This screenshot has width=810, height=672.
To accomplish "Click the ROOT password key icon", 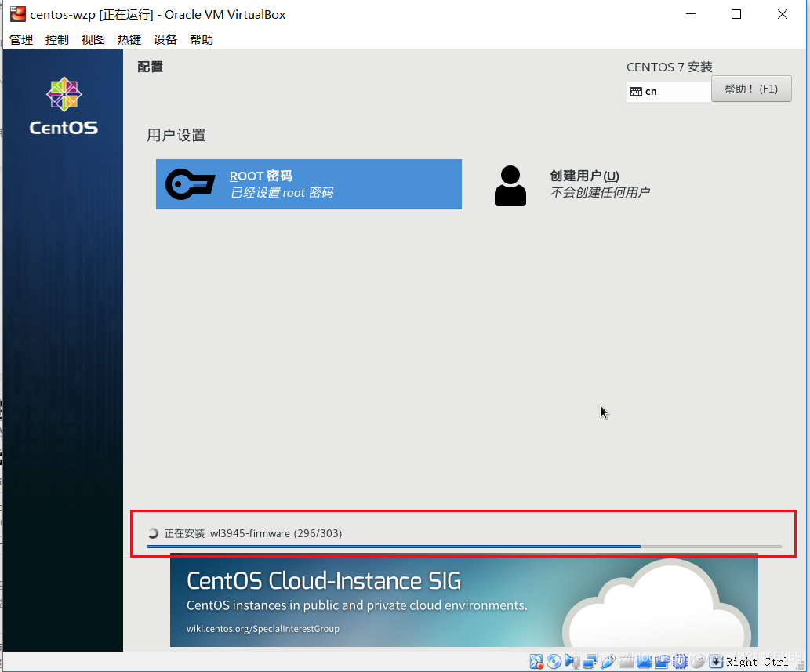I will (x=190, y=184).
